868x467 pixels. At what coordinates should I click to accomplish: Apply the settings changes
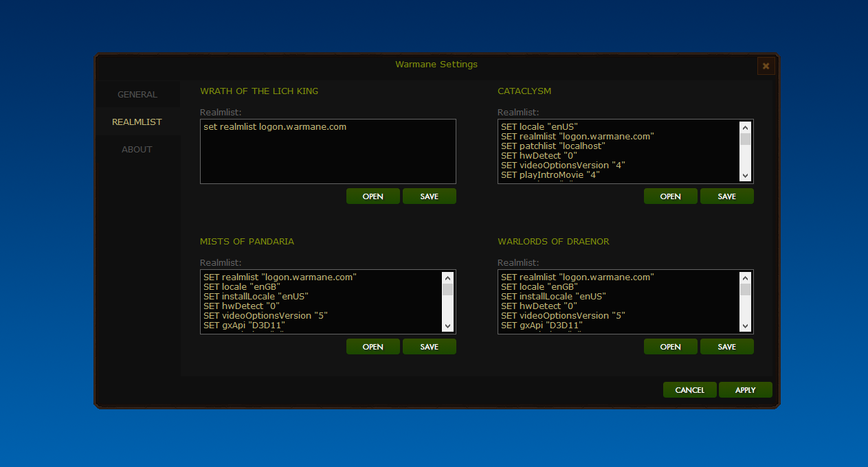point(745,390)
